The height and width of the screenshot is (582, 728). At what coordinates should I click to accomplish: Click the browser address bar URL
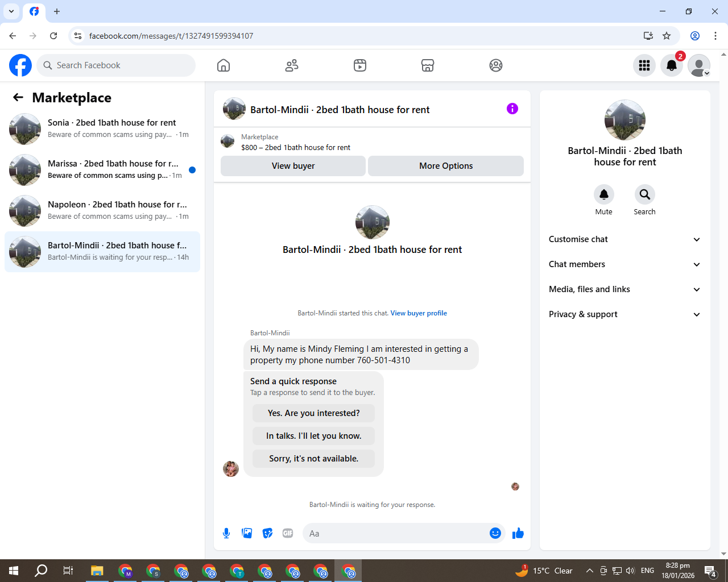click(171, 36)
